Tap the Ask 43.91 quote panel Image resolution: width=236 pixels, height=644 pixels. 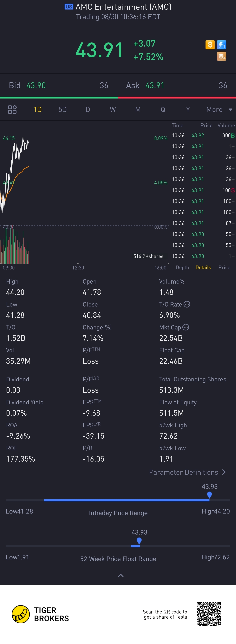coord(177,85)
